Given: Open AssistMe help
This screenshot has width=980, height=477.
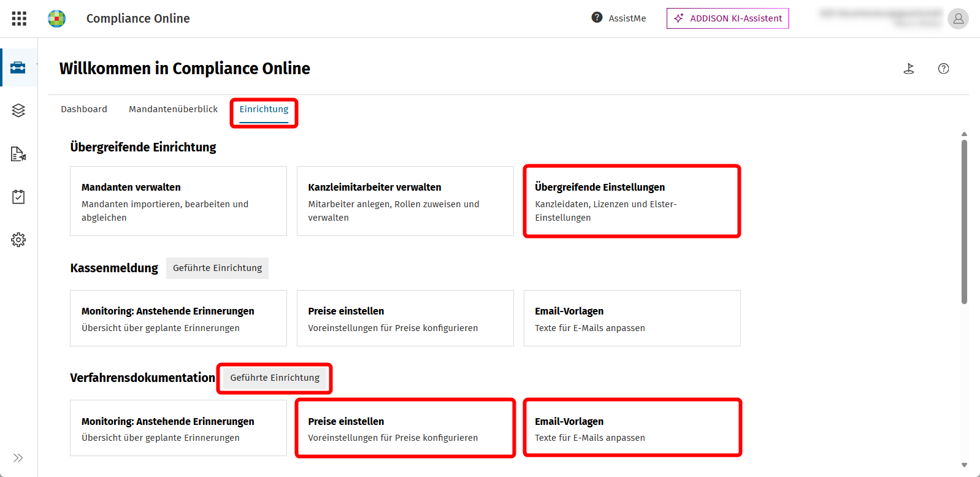Looking at the screenshot, I should (x=619, y=18).
